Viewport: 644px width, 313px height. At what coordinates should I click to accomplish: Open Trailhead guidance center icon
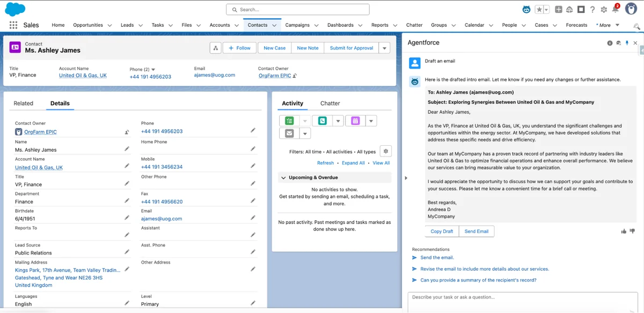pos(570,10)
